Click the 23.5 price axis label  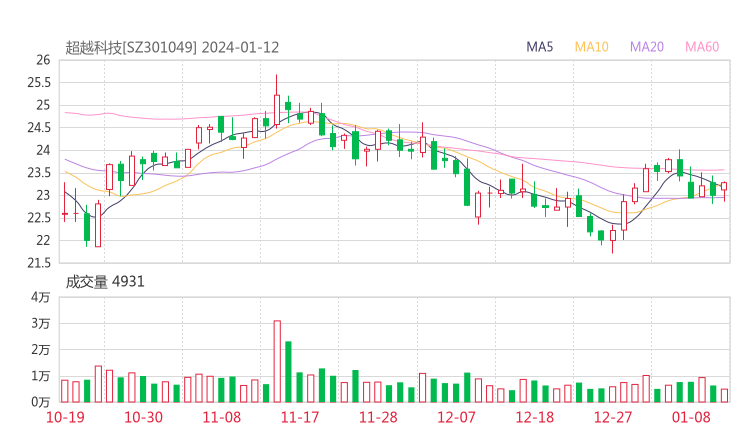pos(39,173)
